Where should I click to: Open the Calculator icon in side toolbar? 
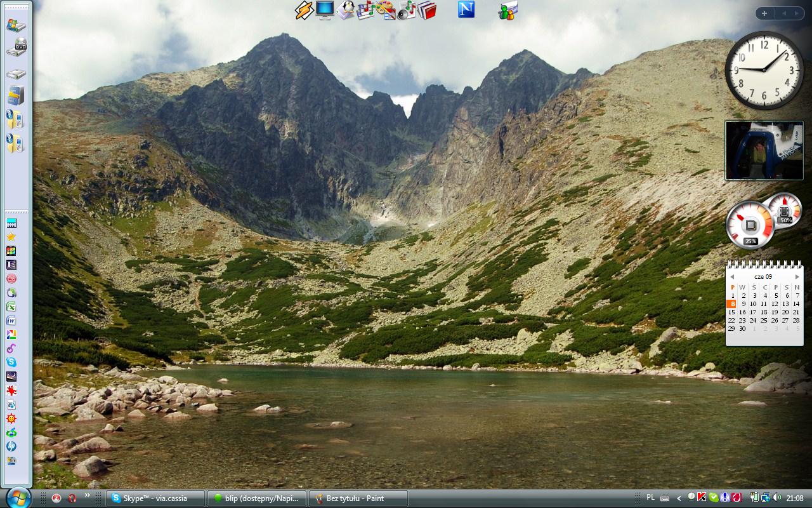point(11,224)
